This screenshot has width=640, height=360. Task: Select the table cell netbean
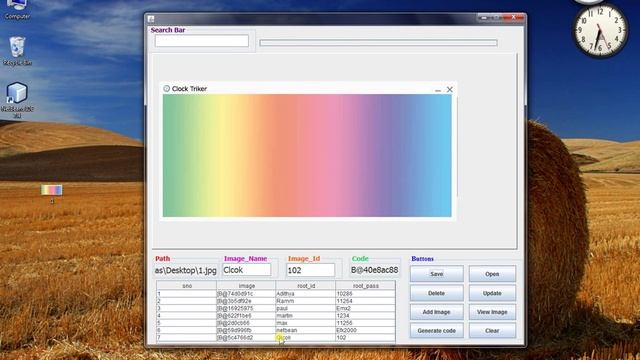306,330
